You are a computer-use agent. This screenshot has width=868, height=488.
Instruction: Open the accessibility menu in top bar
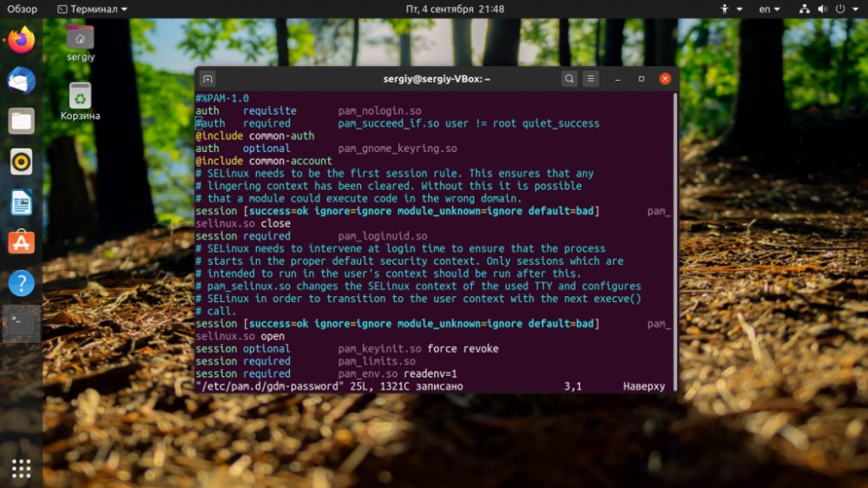pyautogui.click(x=731, y=9)
